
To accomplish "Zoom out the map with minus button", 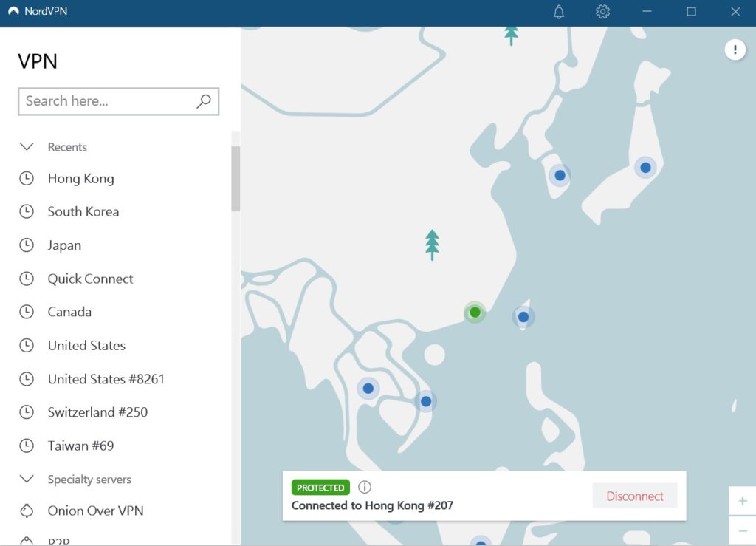I will (743, 530).
